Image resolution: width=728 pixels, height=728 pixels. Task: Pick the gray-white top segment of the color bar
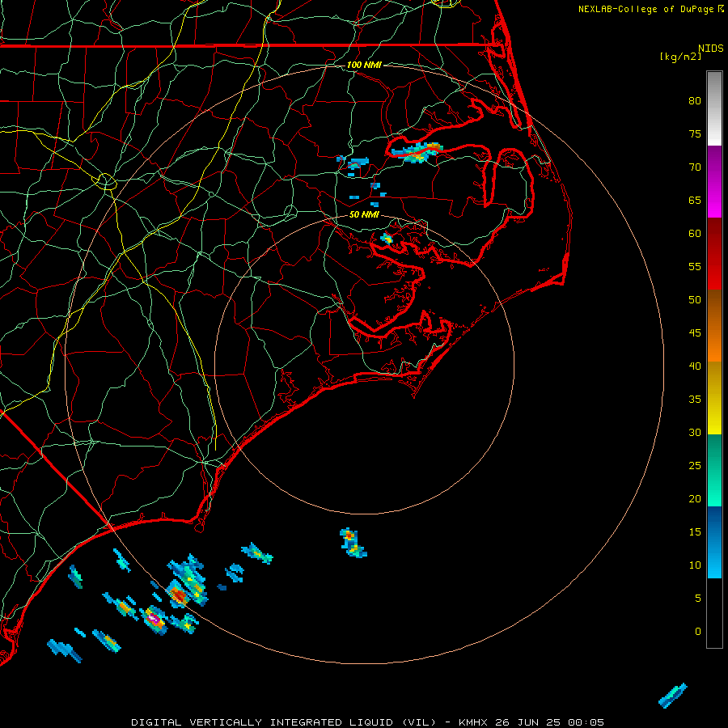[x=714, y=108]
